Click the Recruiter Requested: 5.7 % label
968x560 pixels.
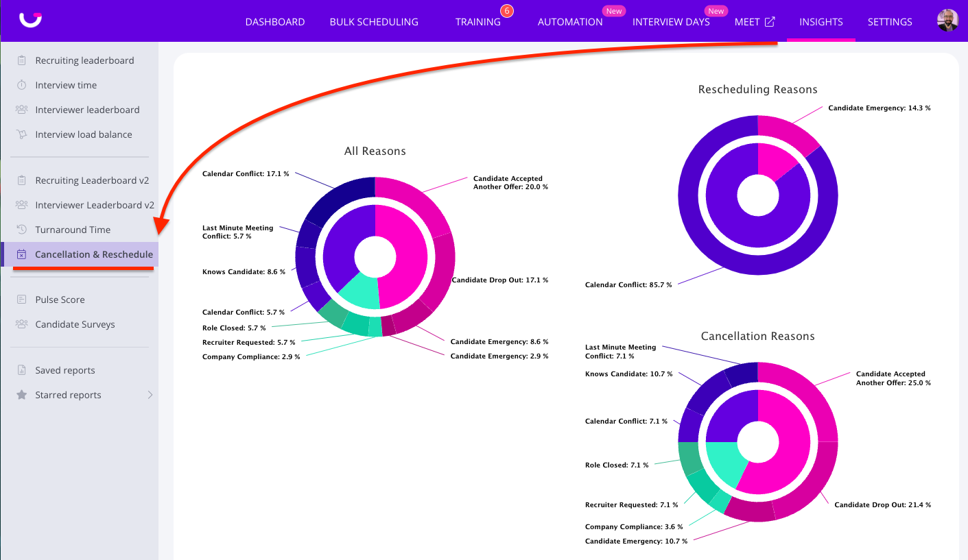point(249,343)
